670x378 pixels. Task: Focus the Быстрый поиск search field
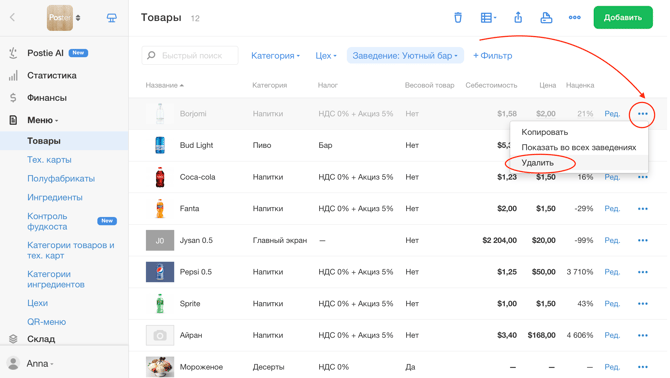(x=190, y=56)
